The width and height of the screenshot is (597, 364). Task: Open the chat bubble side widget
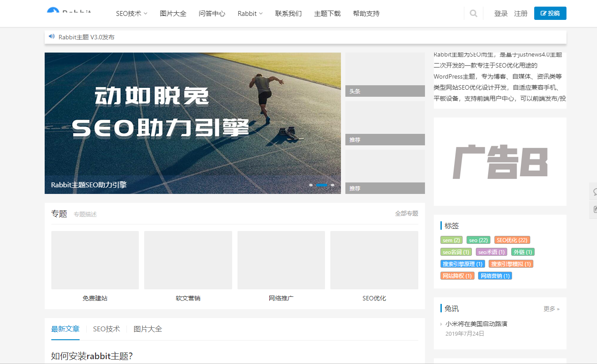tap(593, 191)
